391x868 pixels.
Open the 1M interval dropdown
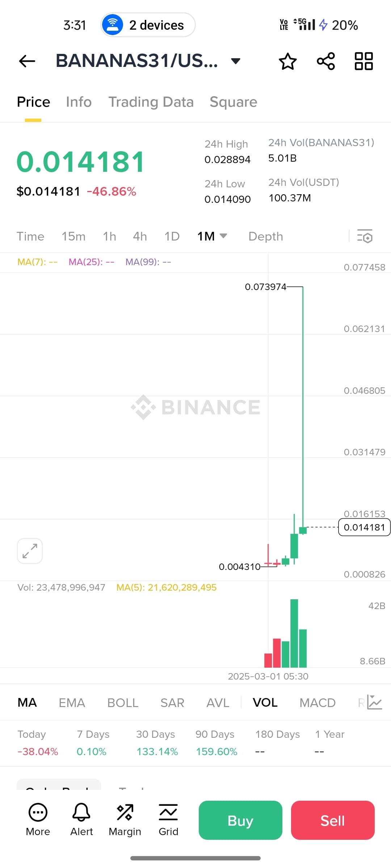212,236
